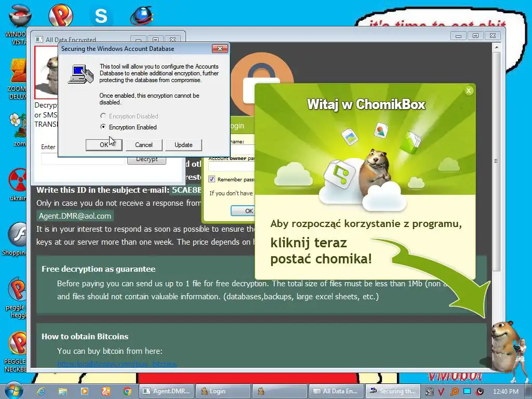Click the red V tray icon
This screenshot has width=532, height=399.
(x=441, y=392)
